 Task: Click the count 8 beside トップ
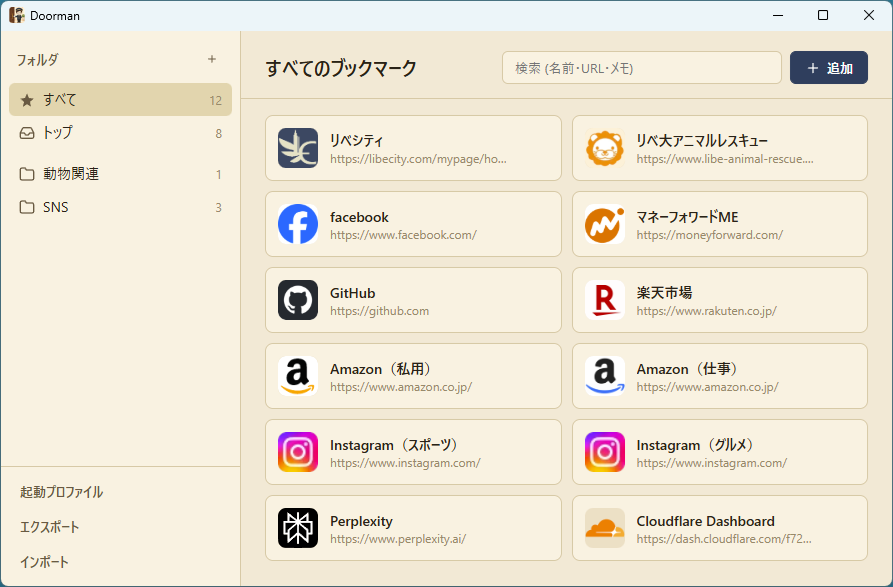coord(218,134)
